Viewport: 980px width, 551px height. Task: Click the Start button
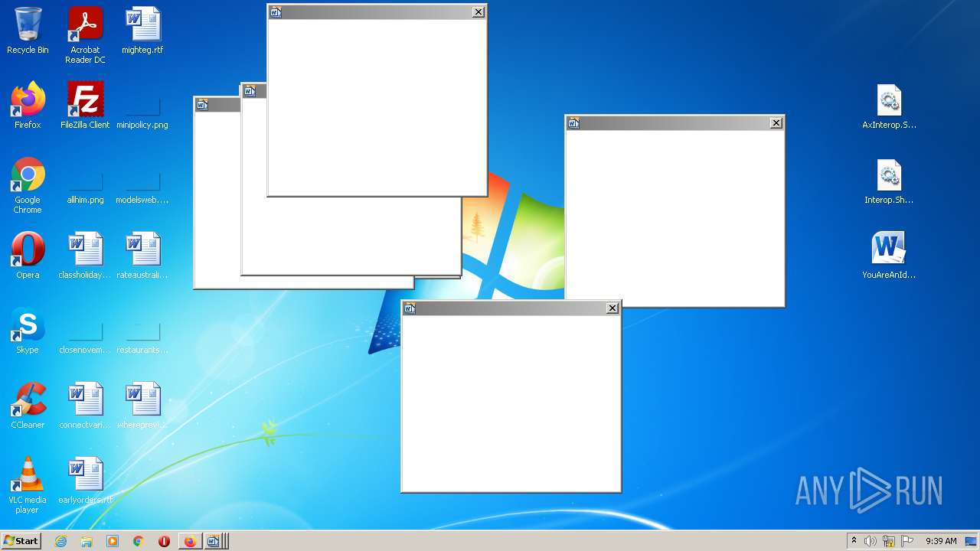point(21,541)
